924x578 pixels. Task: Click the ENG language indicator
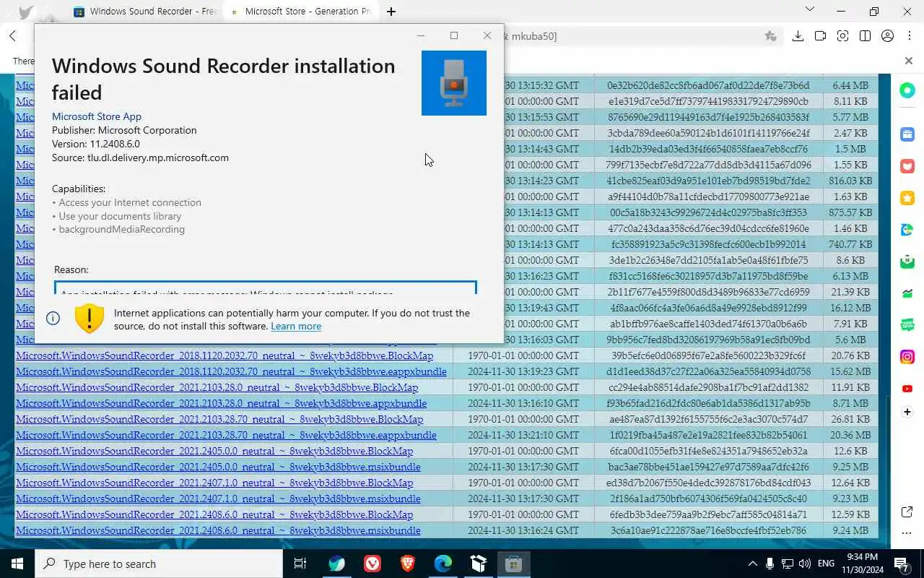pyautogui.click(x=827, y=564)
